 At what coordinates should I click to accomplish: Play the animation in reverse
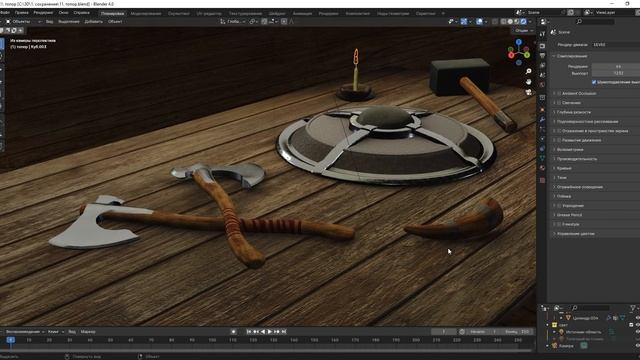263,332
